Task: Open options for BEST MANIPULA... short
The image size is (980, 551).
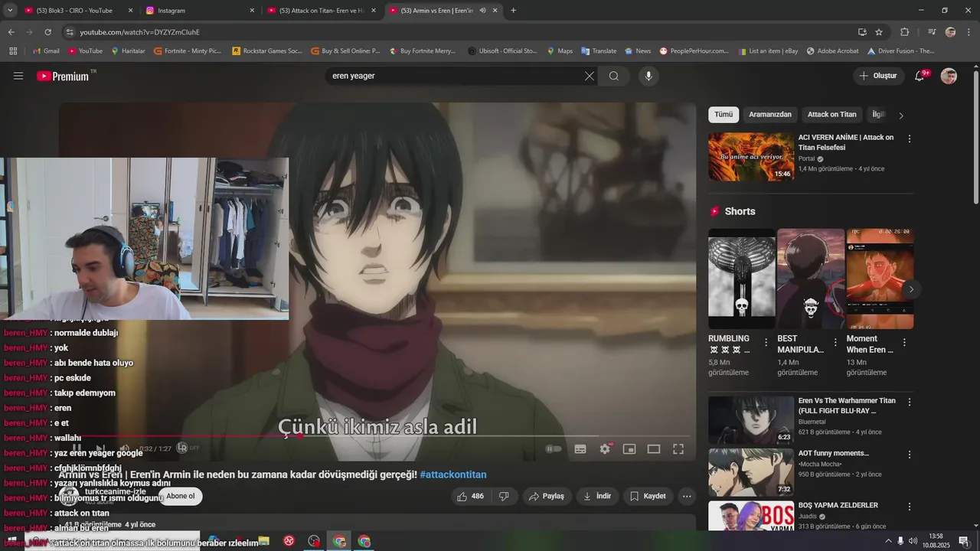Action: [x=835, y=343]
